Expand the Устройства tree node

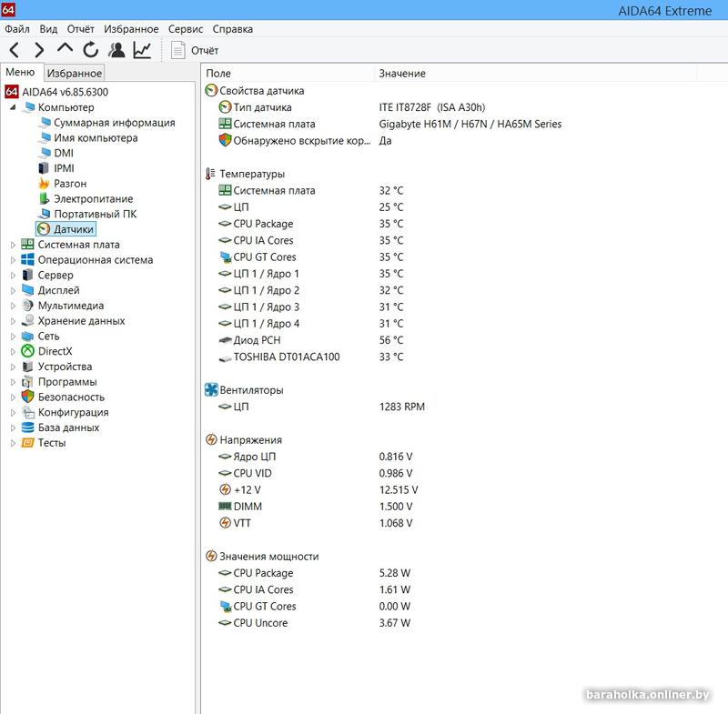(x=13, y=367)
